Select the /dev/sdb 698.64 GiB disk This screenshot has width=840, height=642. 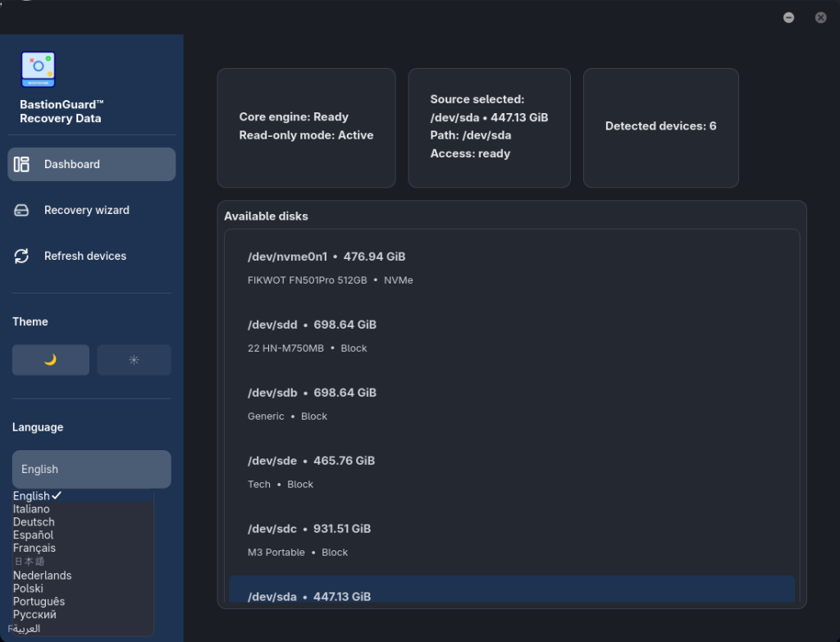[x=512, y=403]
